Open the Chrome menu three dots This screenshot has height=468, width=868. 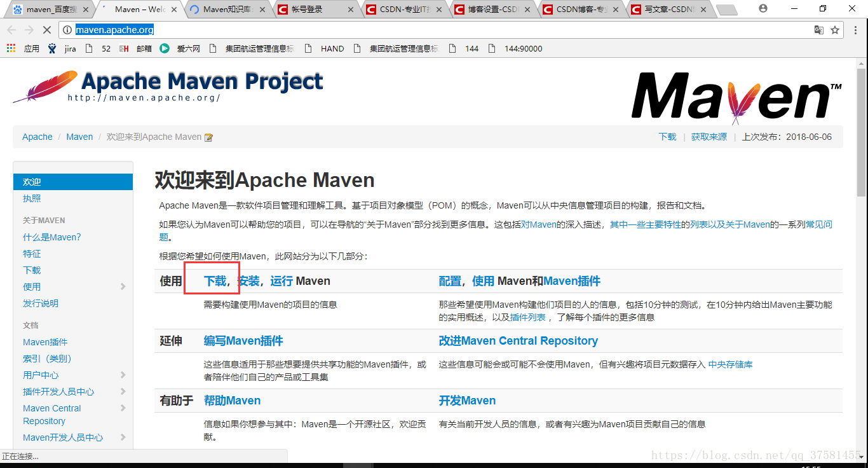point(855,30)
